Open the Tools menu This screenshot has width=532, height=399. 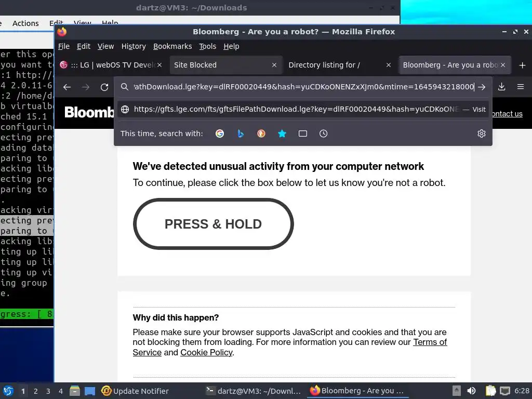tap(207, 46)
